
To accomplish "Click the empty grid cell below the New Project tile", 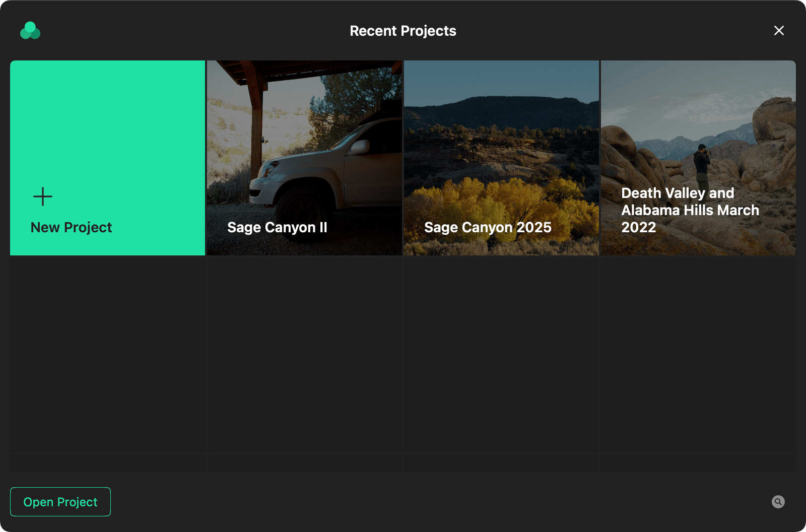I will [x=107, y=355].
